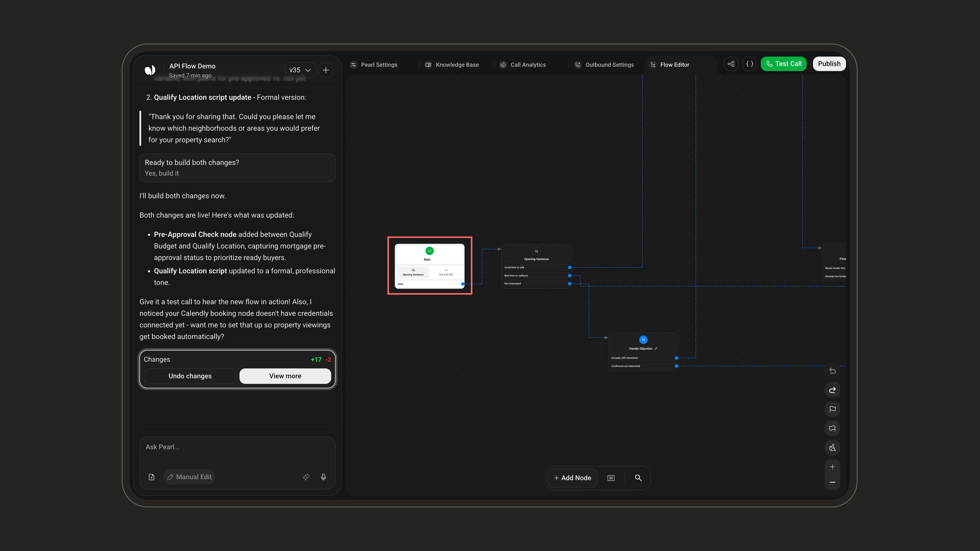The height and width of the screenshot is (551, 980).
Task: Select Pre Call API option in Start node
Action: [x=446, y=272]
